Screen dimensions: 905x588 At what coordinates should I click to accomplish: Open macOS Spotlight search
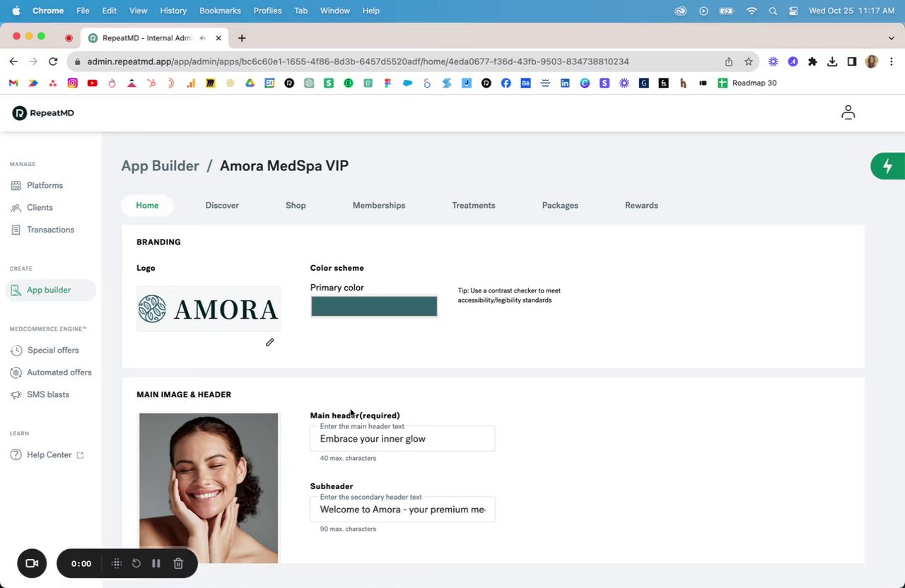pos(773,11)
